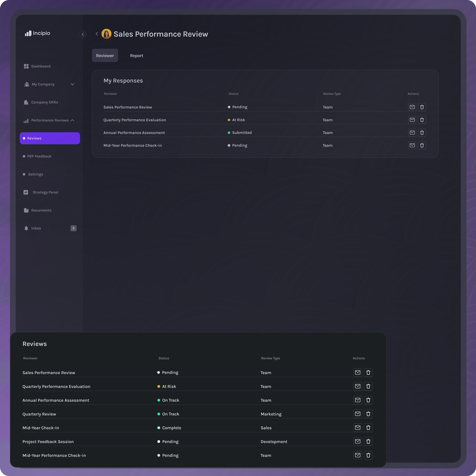The image size is (476, 476).
Task: Click the email icon for Sales Performance Review
Action: [412, 107]
